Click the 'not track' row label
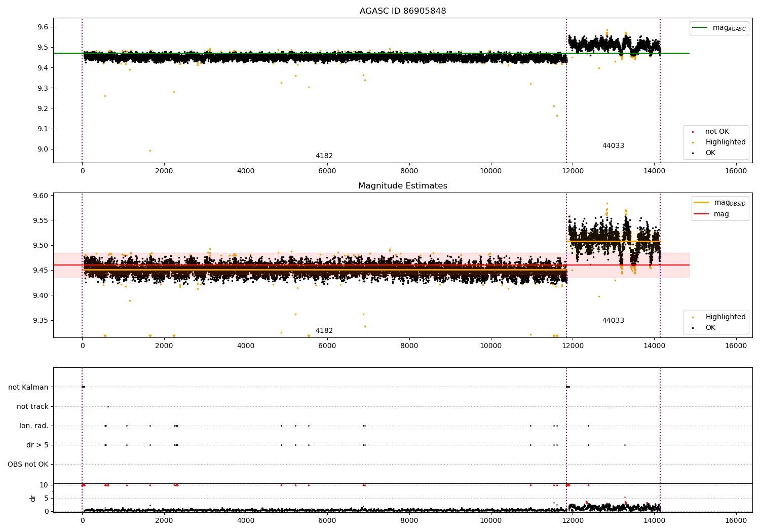The width and height of the screenshot is (760, 532). click(x=32, y=406)
